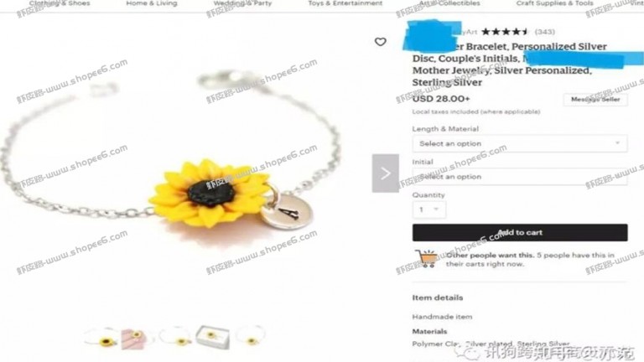Click the next image arrow

(385, 173)
